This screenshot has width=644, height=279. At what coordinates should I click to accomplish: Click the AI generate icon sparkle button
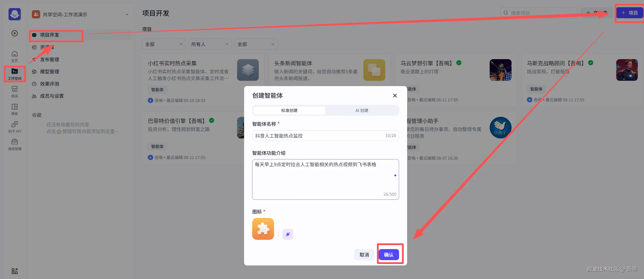click(288, 234)
